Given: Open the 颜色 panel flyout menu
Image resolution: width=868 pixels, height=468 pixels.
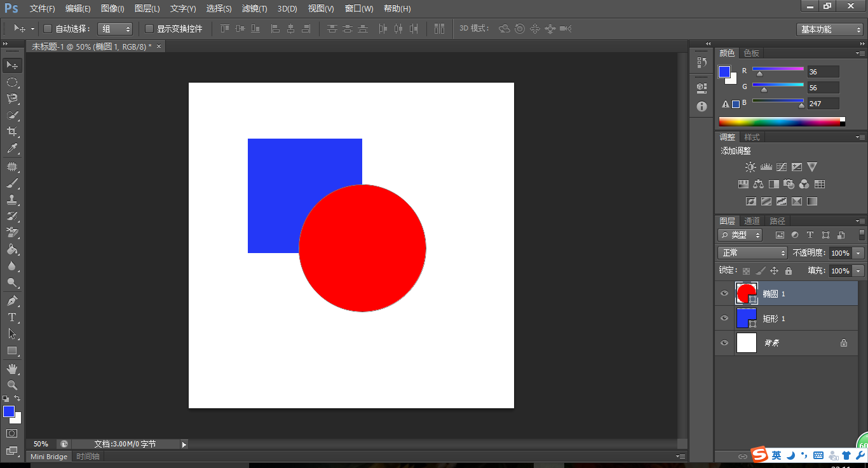Looking at the screenshot, I should [x=860, y=53].
